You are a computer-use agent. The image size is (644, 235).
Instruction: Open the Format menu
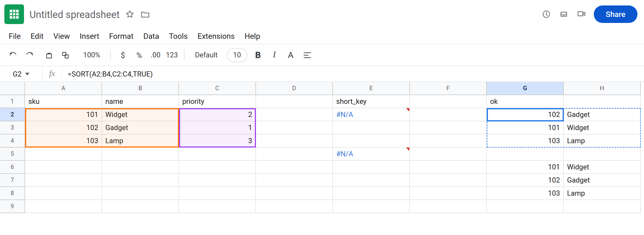[x=121, y=36]
